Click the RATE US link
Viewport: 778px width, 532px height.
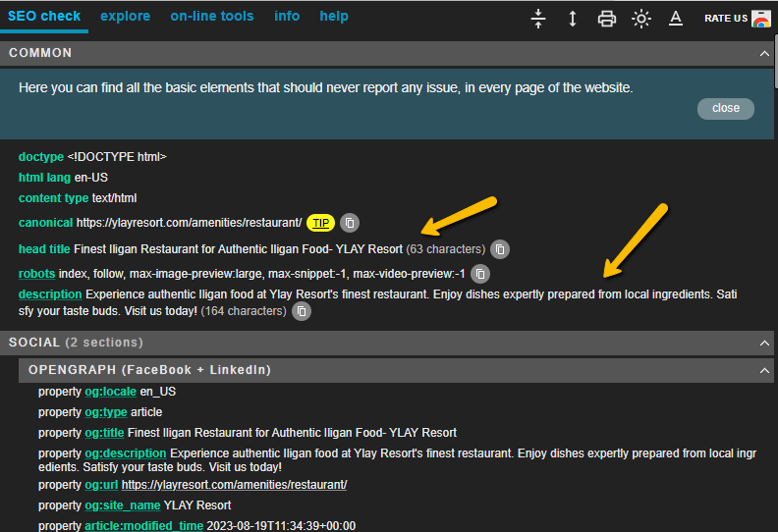[738, 19]
